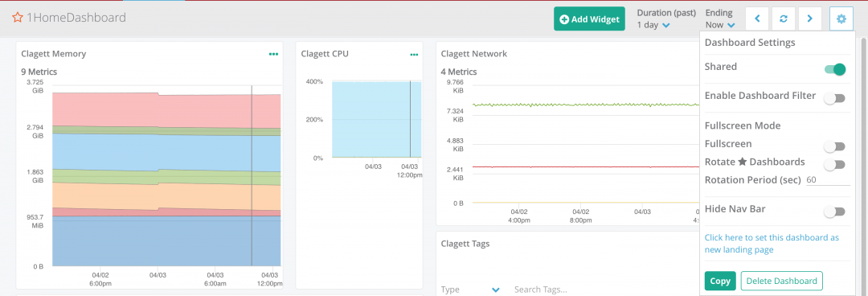This screenshot has width=868, height=296.
Task: Click the top pink band in the Memory chart
Action: 166,111
